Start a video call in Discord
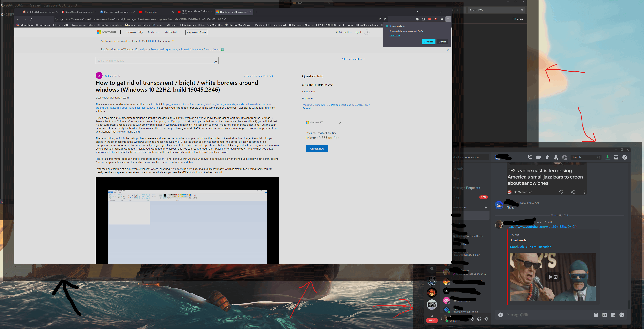This screenshot has height=329, width=644. 539,157
